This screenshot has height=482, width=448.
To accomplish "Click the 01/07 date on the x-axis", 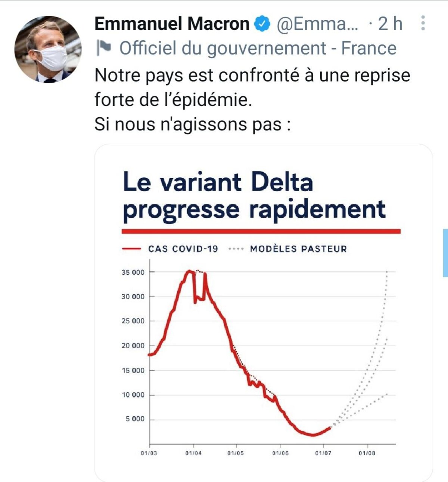I will pyautogui.click(x=323, y=453).
